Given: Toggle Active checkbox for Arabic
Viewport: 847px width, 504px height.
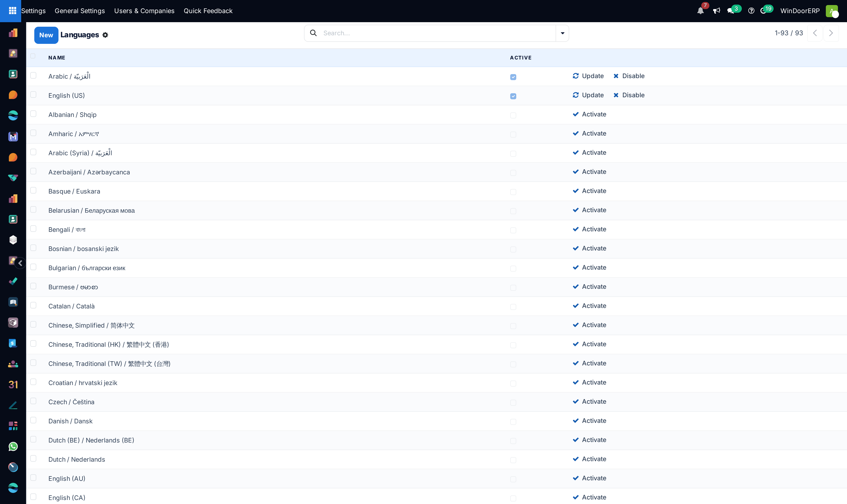Looking at the screenshot, I should (513, 77).
